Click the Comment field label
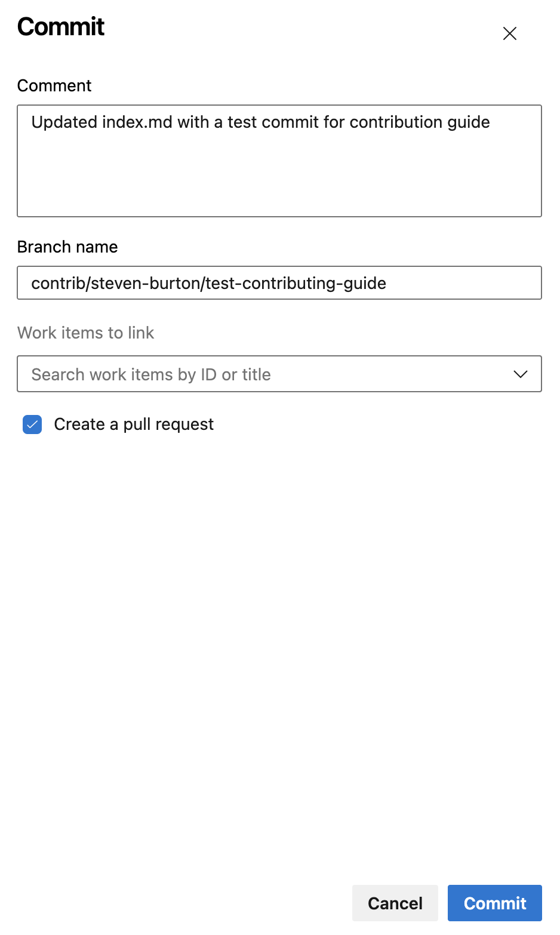This screenshot has height=935, width=560. pyautogui.click(x=54, y=86)
